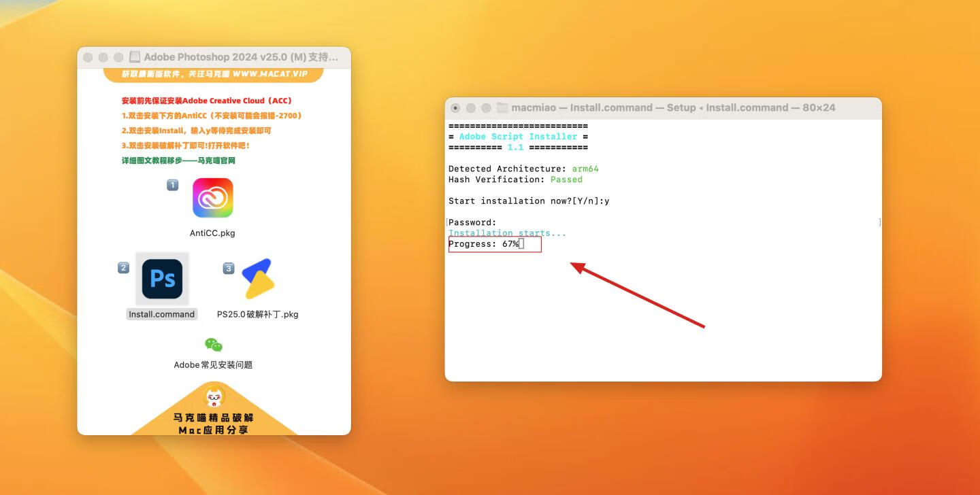Open the PS25.0 patch package icon
Viewport: 980px width, 495px height.
coord(258,279)
